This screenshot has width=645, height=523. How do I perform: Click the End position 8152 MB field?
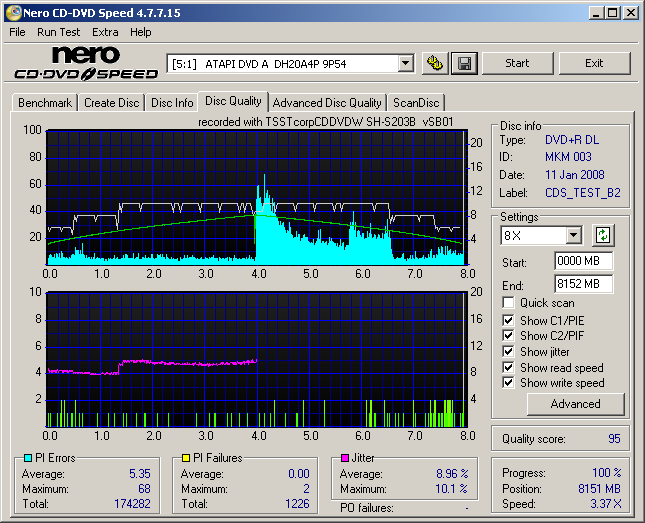(584, 284)
